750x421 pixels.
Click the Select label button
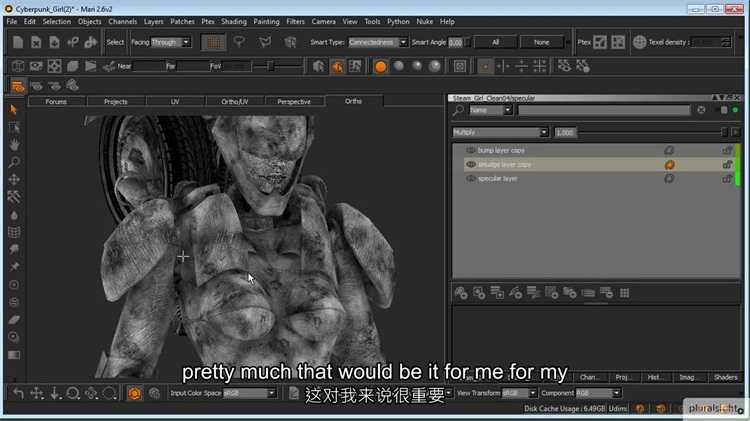[x=115, y=42]
